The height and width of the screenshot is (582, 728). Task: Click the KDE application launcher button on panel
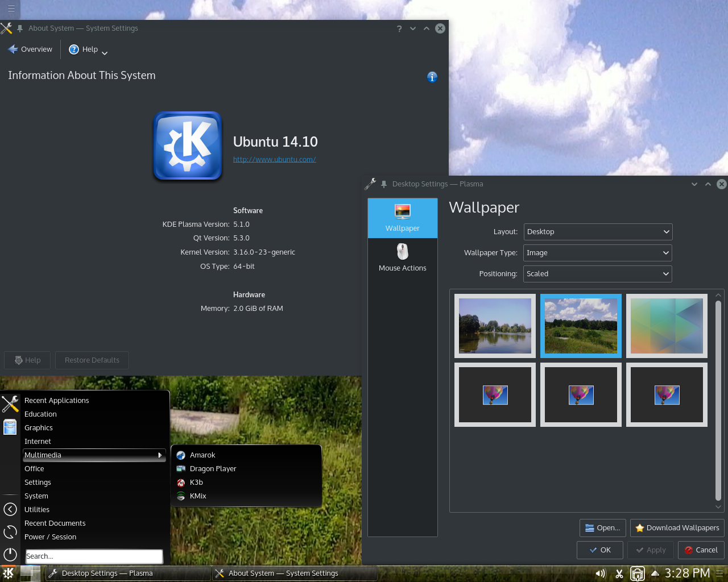(x=9, y=573)
